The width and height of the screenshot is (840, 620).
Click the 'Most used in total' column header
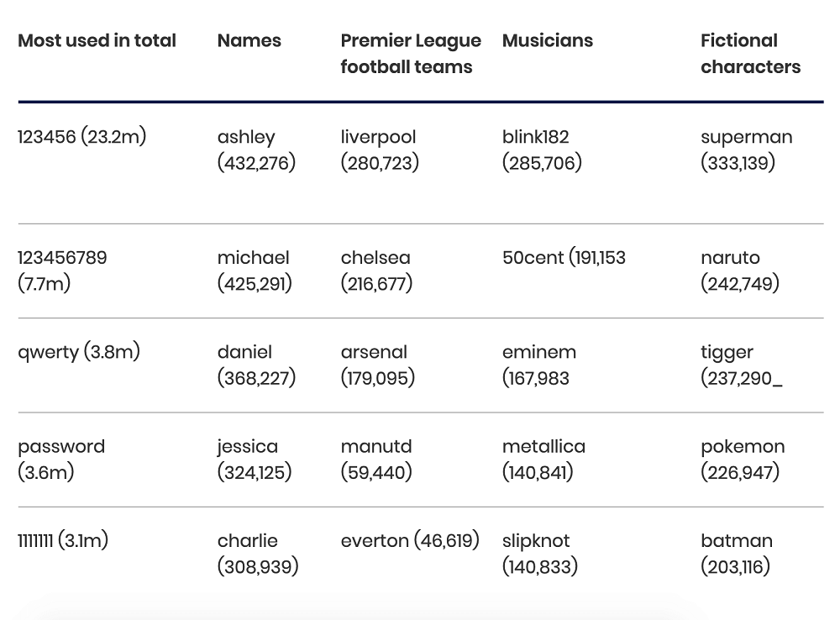[97, 40]
